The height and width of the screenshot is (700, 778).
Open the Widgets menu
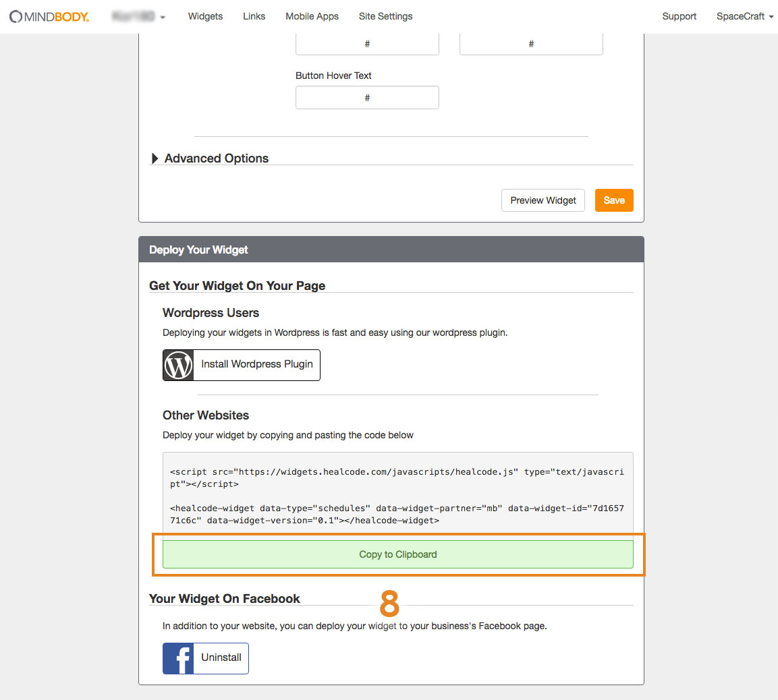[x=205, y=16]
